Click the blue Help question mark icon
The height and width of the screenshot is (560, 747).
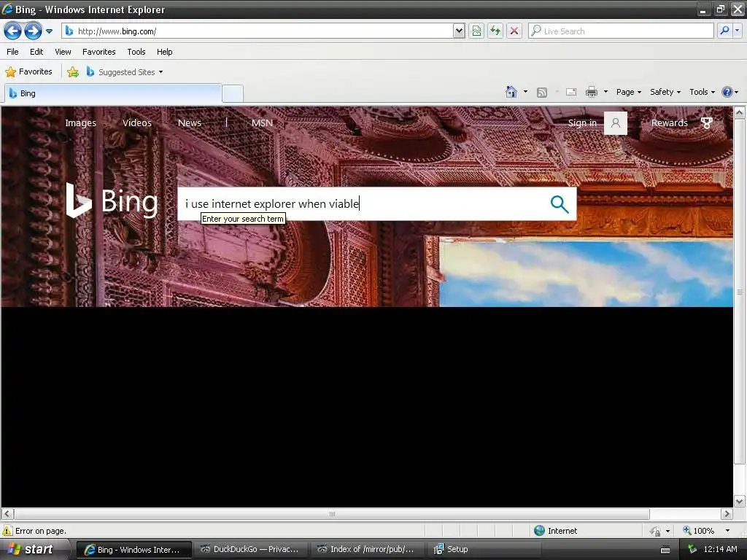coord(727,92)
